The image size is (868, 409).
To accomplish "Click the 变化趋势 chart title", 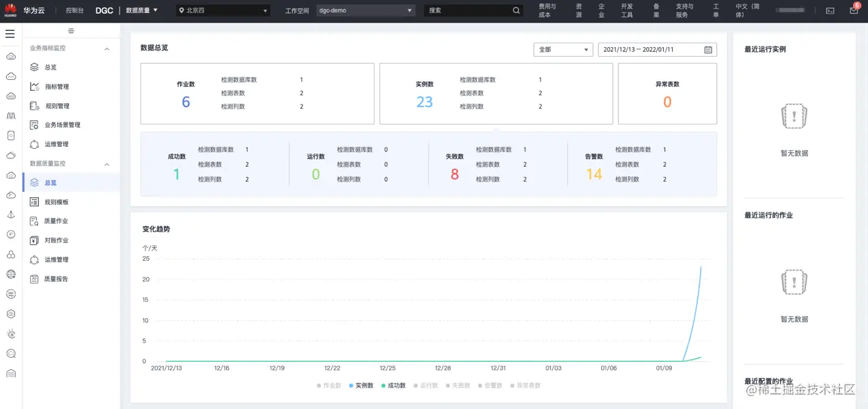I will click(156, 229).
